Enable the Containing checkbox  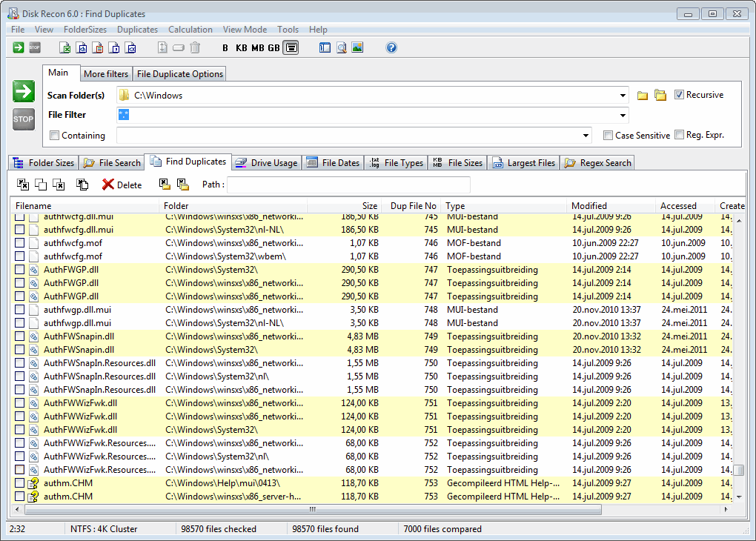pos(55,136)
